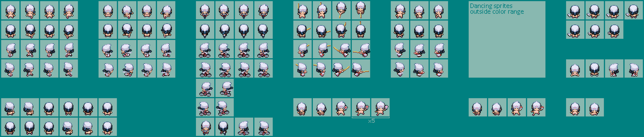The image size is (644, 137).
Task: Select fourth sprite below the dancing sprites box
Action: click(536, 108)
